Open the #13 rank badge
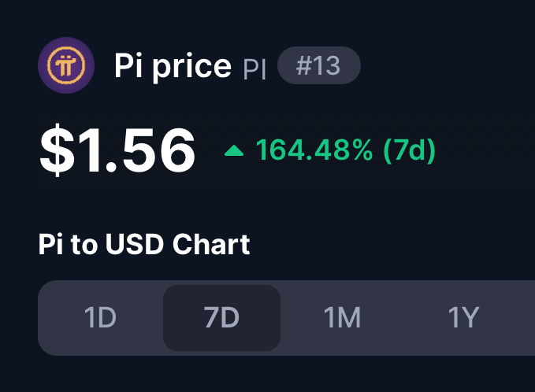535x392 pixels. point(319,65)
